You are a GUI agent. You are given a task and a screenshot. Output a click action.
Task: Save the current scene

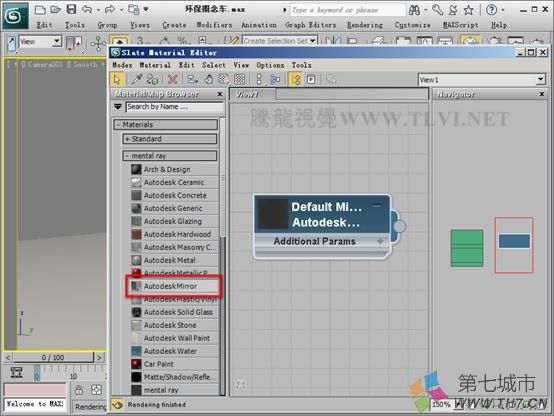[72, 10]
